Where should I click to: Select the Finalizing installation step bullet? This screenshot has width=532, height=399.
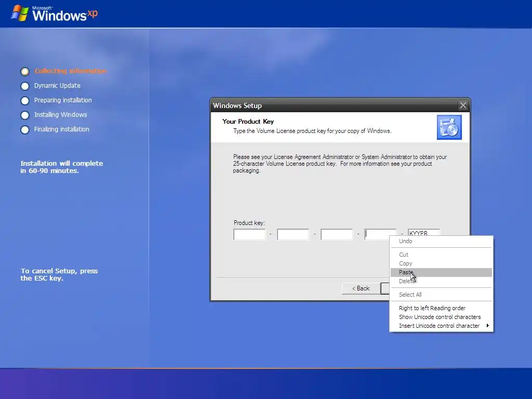pos(25,130)
